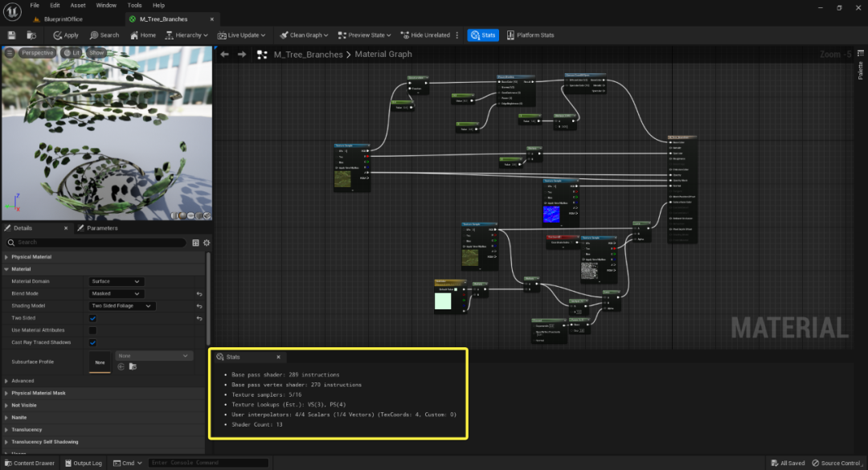The width and height of the screenshot is (868, 470).
Task: Open the Live Update dropdown
Action: tap(241, 35)
